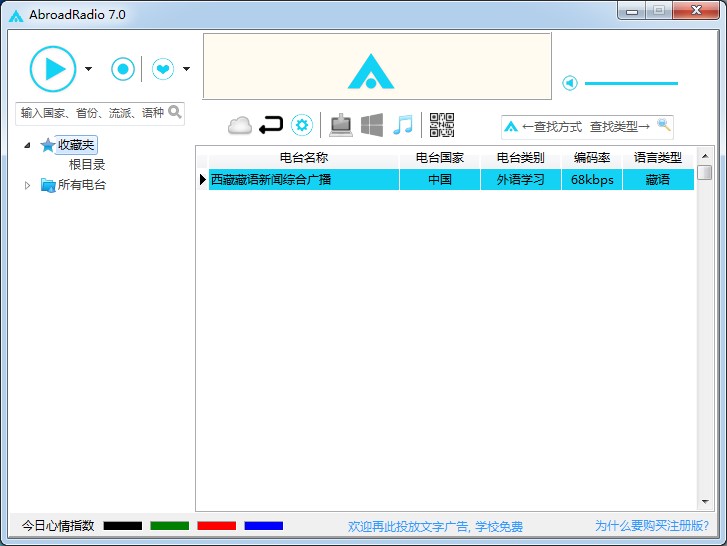Pick the blue mood color swatch
The image size is (727, 546).
click(263, 526)
